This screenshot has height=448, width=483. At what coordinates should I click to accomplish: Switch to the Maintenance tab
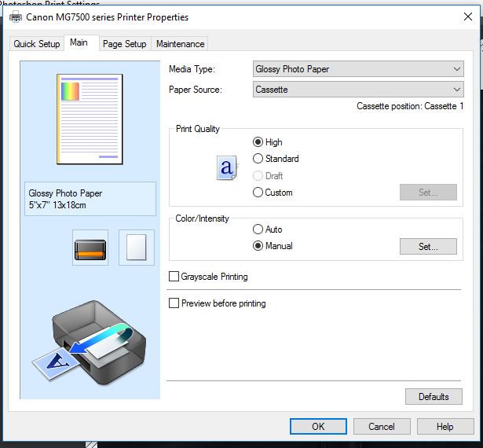[180, 44]
